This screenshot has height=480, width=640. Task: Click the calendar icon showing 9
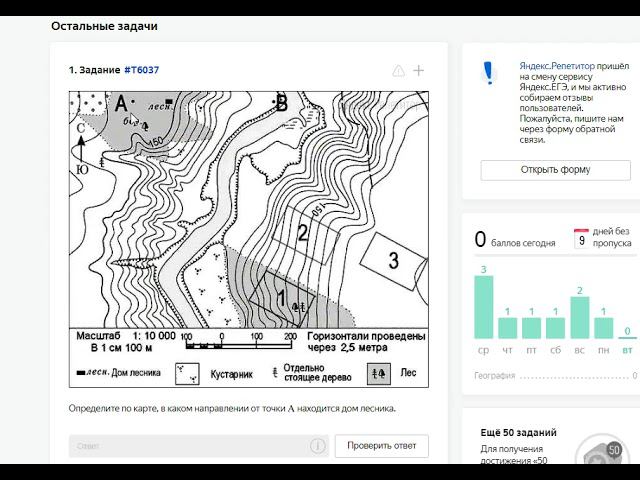581,239
